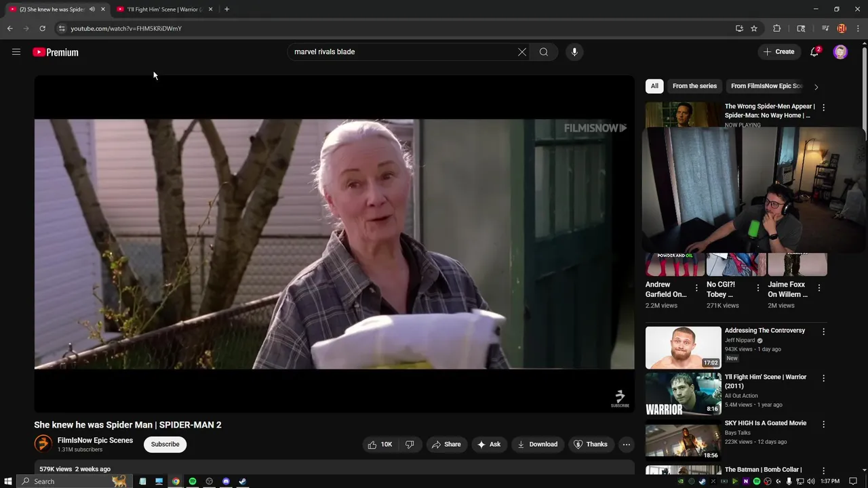This screenshot has height=488, width=868.
Task: Dislike the video with thumbs down
Action: click(x=410, y=445)
